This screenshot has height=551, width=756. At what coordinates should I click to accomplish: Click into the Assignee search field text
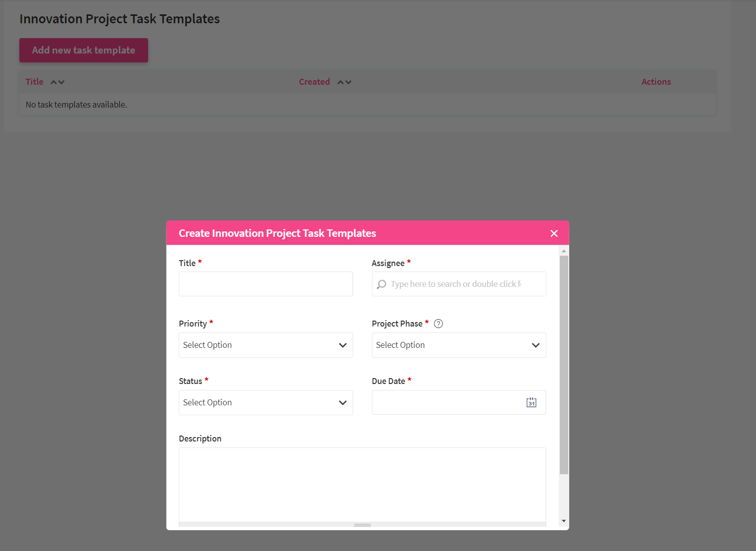456,284
